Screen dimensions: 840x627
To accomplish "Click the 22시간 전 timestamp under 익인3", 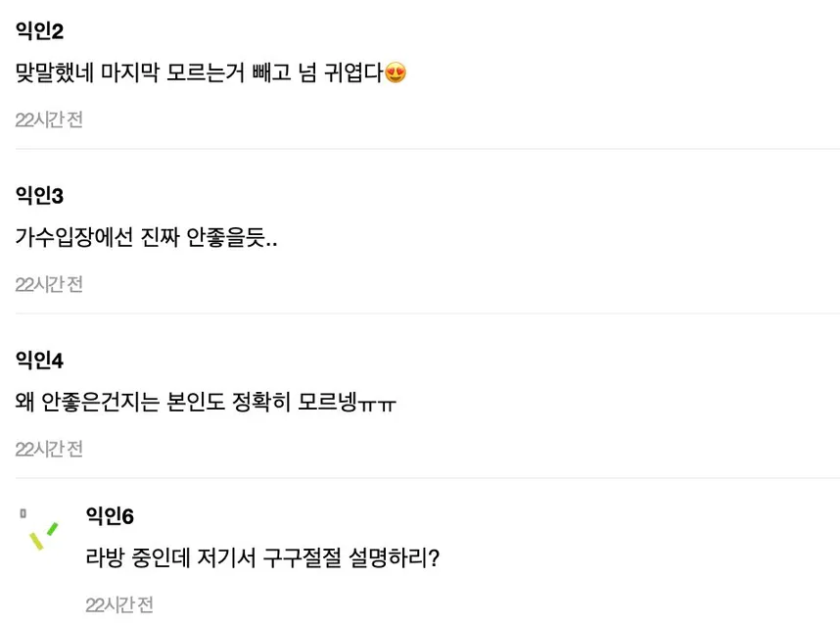I will [49, 284].
